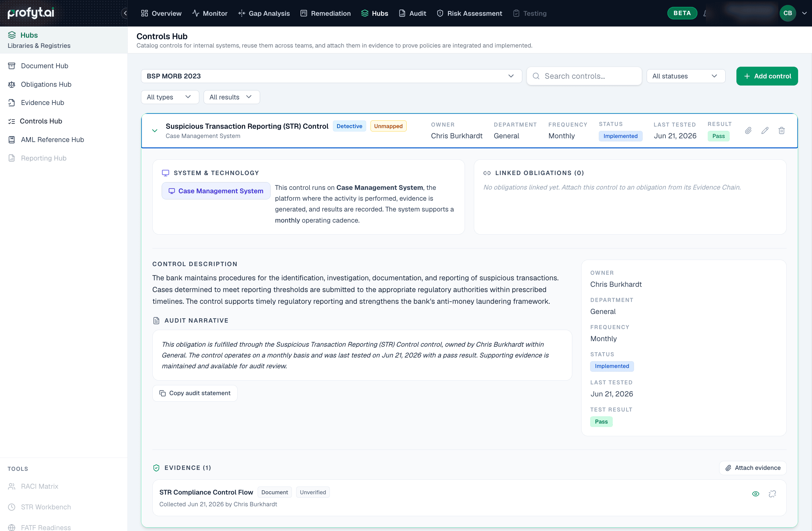
Task: Click the Audit Narrative document icon
Action: 156,320
